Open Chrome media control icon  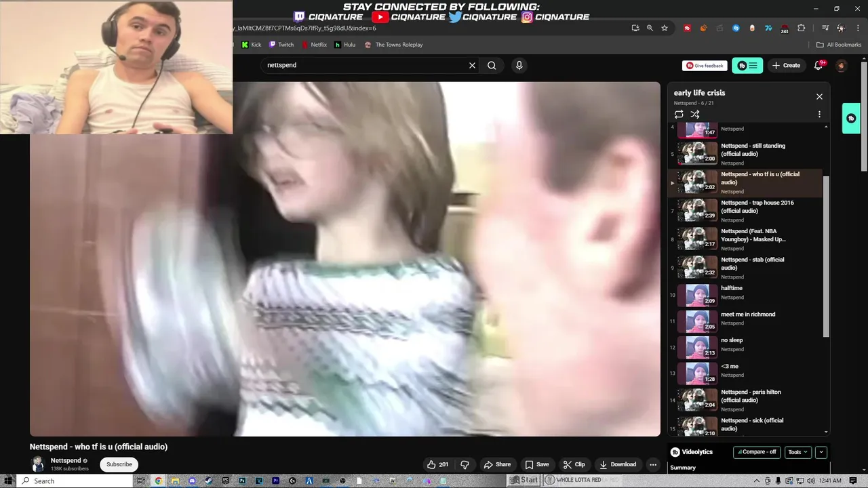[x=825, y=28]
